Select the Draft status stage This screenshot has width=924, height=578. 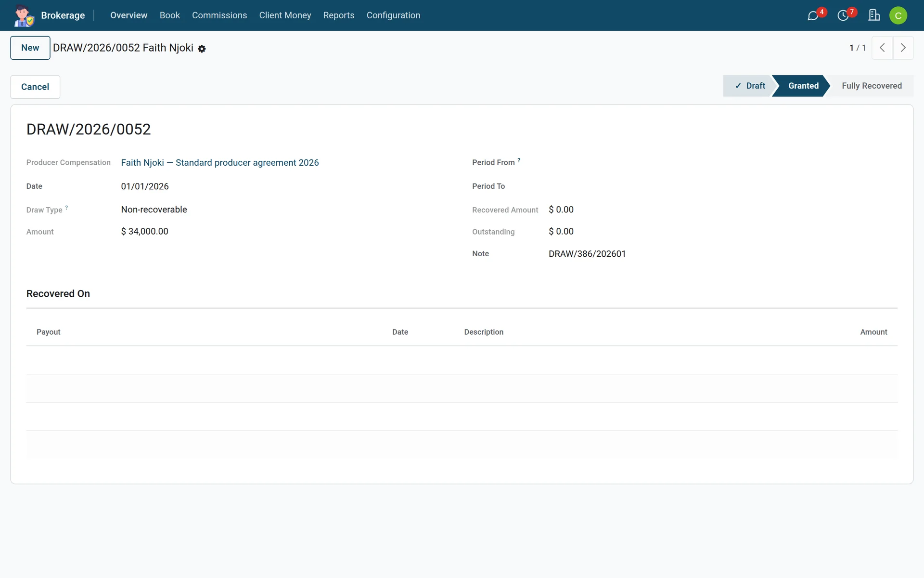pyautogui.click(x=750, y=86)
